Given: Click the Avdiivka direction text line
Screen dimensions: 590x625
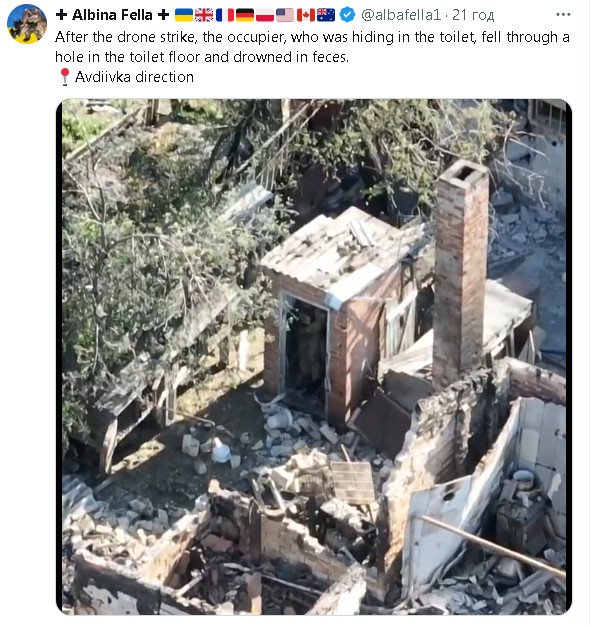Looking at the screenshot, I should tap(134, 77).
